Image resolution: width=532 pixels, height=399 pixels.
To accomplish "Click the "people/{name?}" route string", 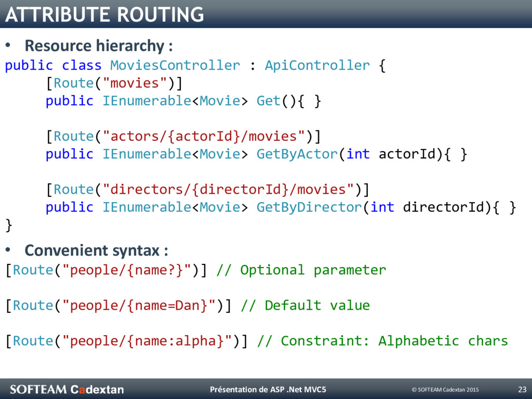I will point(127,270).
